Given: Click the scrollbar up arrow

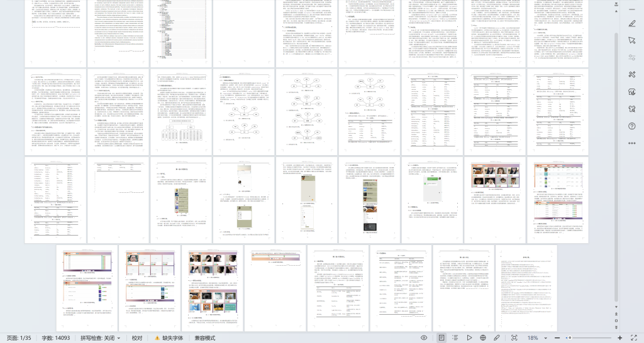Looking at the screenshot, I should pos(616,11).
